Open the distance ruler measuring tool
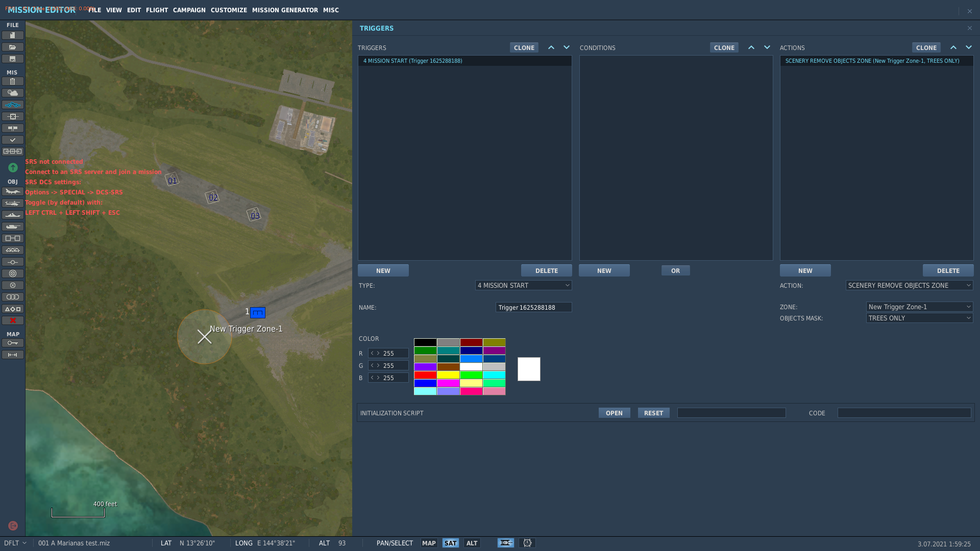 pyautogui.click(x=13, y=355)
